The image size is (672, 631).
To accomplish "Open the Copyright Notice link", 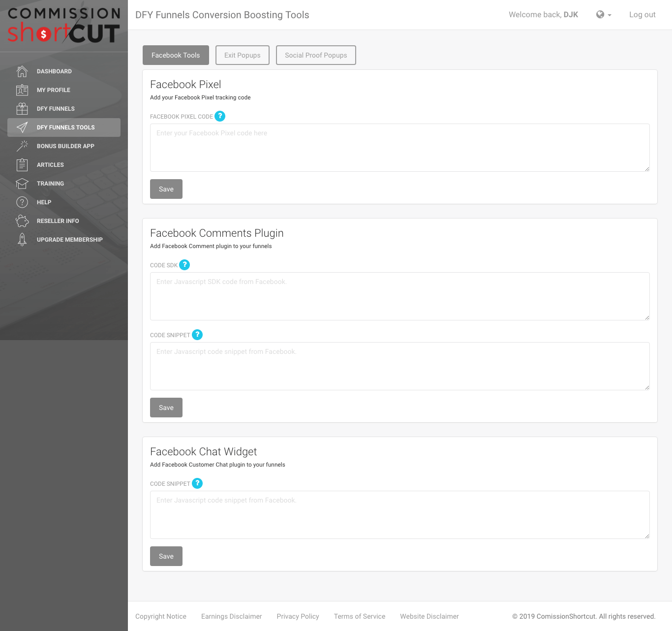I will coord(161,616).
